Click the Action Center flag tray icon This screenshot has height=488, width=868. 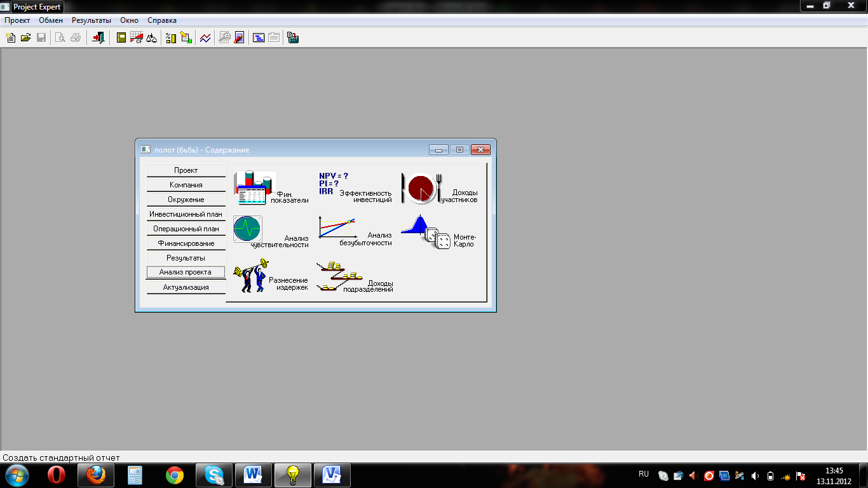tap(801, 475)
